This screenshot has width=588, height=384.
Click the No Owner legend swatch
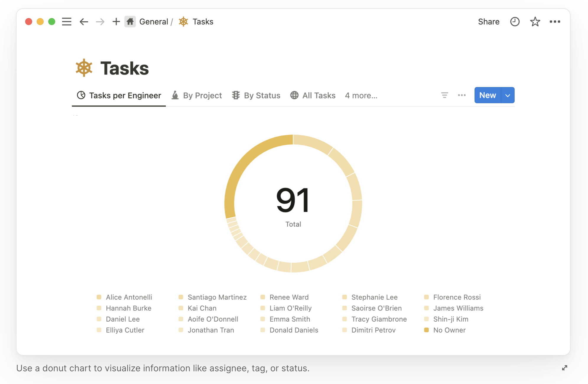426,330
